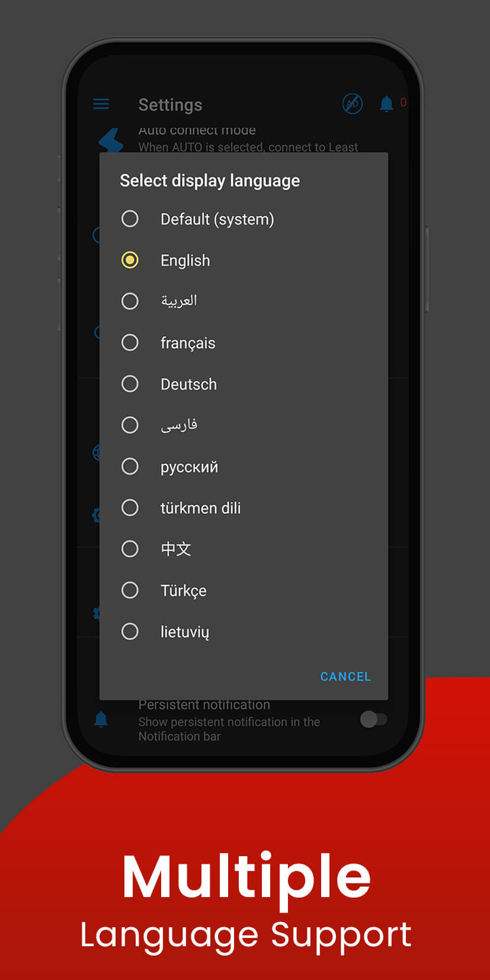Open the hamburger navigation menu
Image resolution: width=490 pixels, height=980 pixels.
[x=101, y=104]
